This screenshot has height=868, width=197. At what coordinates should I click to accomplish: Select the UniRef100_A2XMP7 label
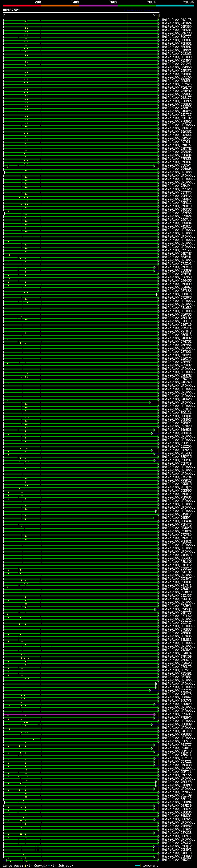[177, 60]
